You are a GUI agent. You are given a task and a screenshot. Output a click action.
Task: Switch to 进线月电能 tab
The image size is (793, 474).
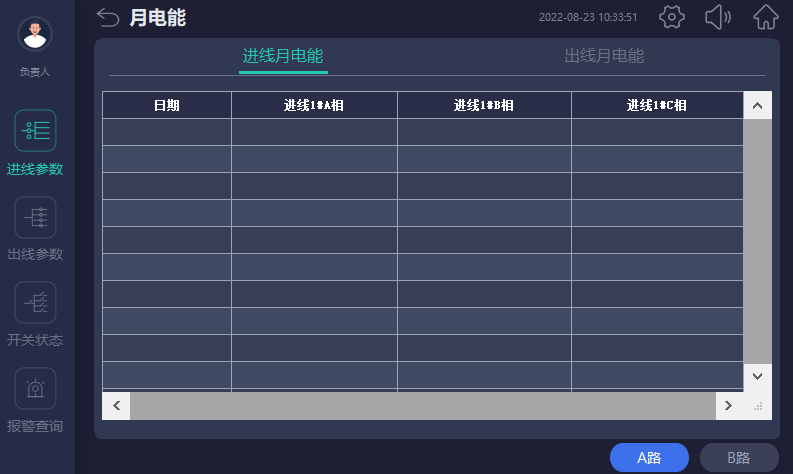283,56
